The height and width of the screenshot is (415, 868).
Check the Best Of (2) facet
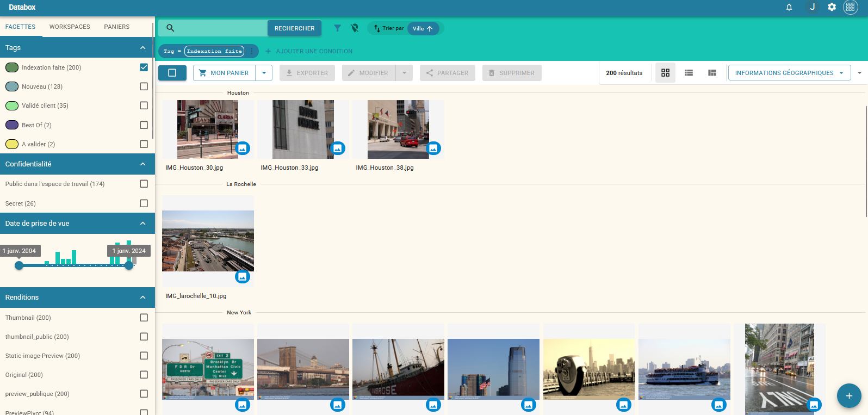pyautogui.click(x=144, y=125)
